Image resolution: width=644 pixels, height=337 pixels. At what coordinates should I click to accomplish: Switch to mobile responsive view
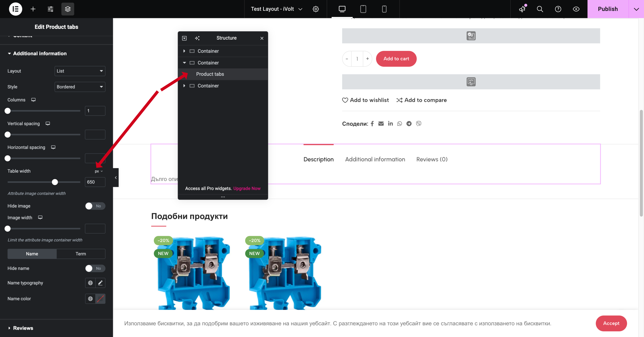tap(384, 9)
